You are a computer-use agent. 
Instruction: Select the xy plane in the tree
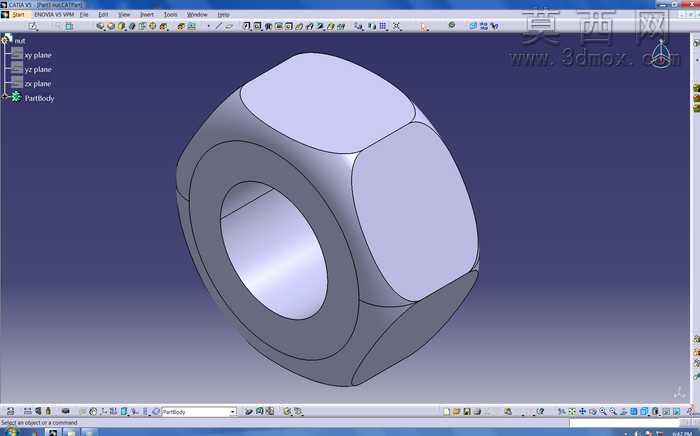click(38, 55)
